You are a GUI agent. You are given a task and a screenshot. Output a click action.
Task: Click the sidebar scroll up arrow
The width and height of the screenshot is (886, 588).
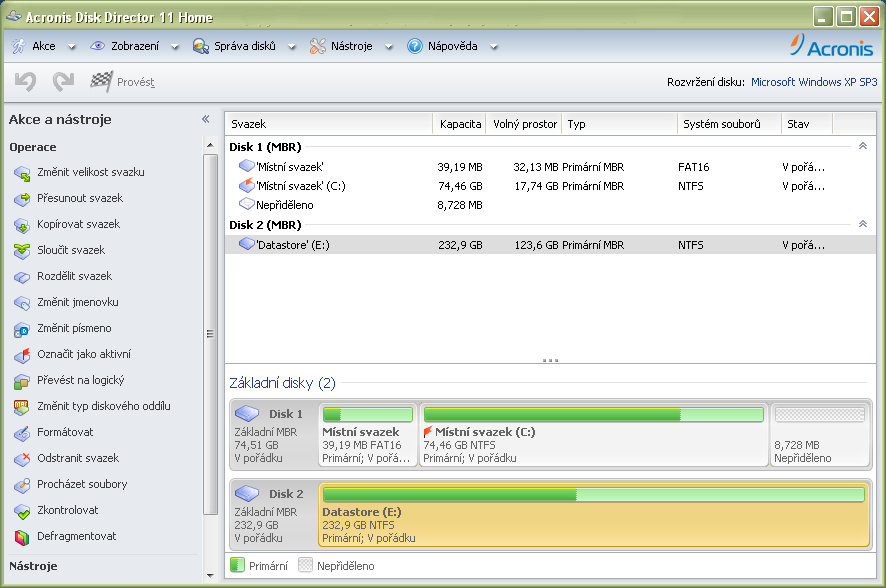coord(210,145)
